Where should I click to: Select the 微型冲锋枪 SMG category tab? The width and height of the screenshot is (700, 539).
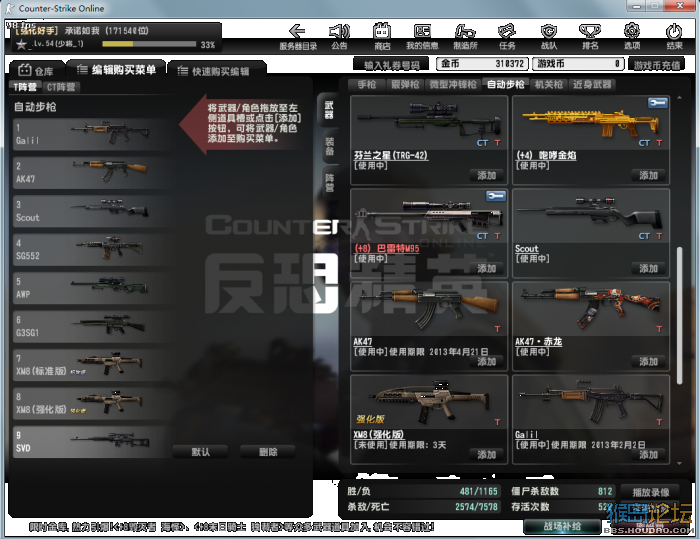click(x=453, y=84)
